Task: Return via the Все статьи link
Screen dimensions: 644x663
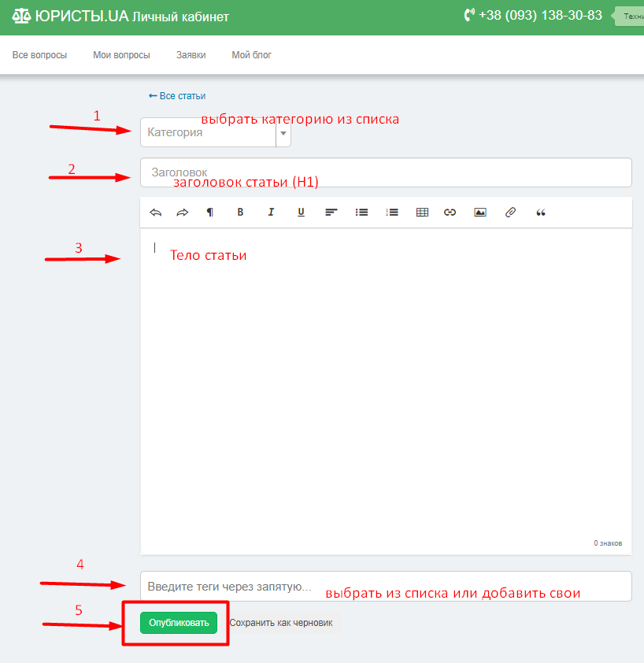Action: 177,96
